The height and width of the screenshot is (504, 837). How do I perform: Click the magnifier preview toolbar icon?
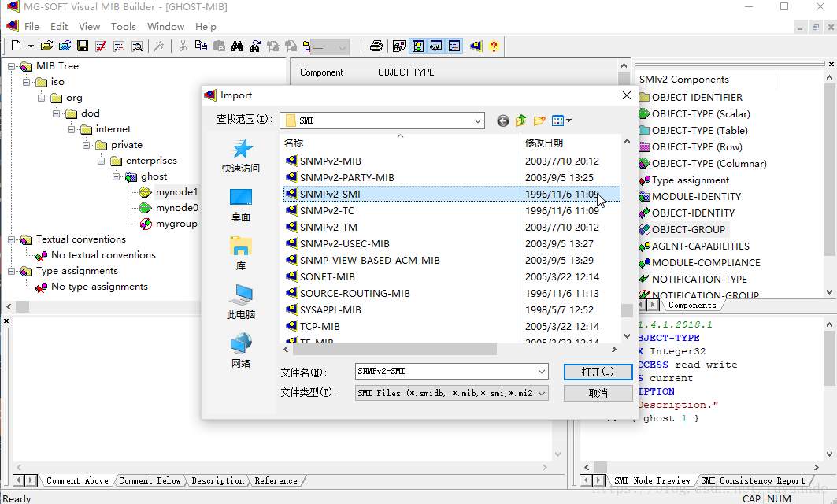click(x=137, y=46)
